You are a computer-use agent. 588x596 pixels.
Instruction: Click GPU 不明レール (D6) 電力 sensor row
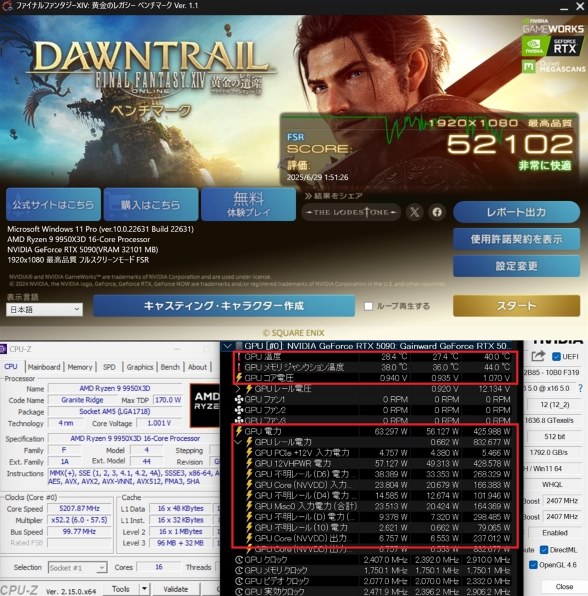[374, 474]
